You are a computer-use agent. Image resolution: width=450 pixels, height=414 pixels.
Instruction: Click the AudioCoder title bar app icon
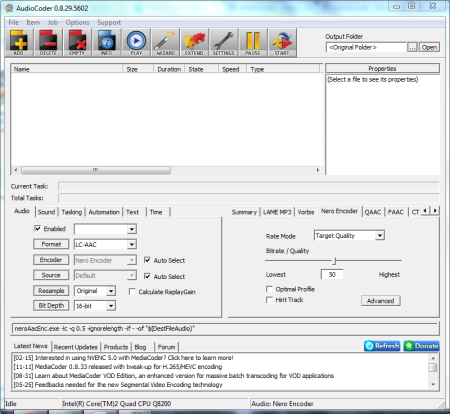[9, 8]
